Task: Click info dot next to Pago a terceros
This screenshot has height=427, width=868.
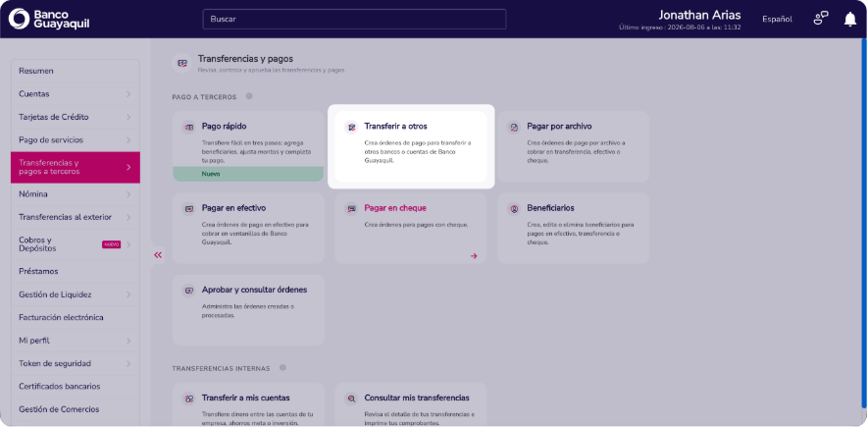Action: pos(249,96)
